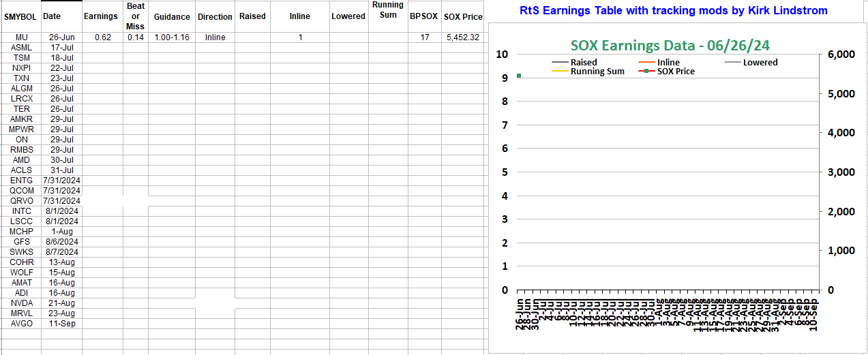Select the BPSOX cell containing 17
The width and height of the screenshot is (868, 355).
coord(425,37)
